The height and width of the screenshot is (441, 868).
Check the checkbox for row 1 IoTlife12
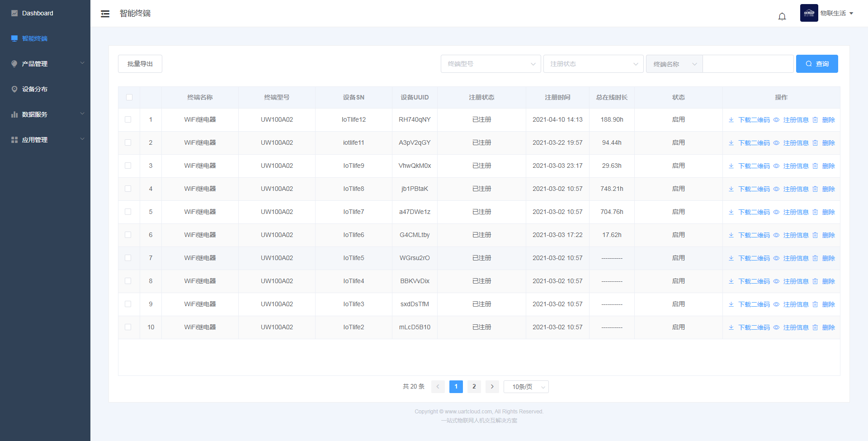(x=128, y=119)
